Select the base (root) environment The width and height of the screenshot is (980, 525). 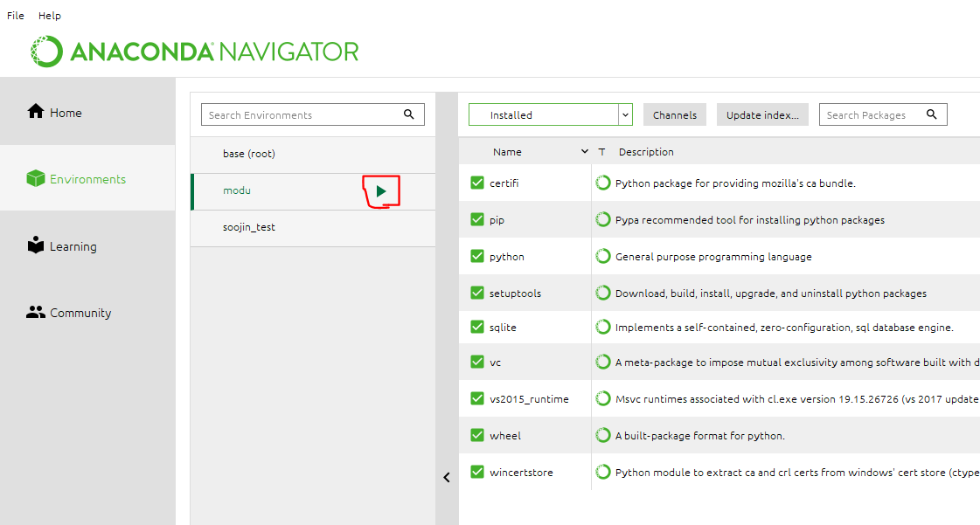click(312, 155)
